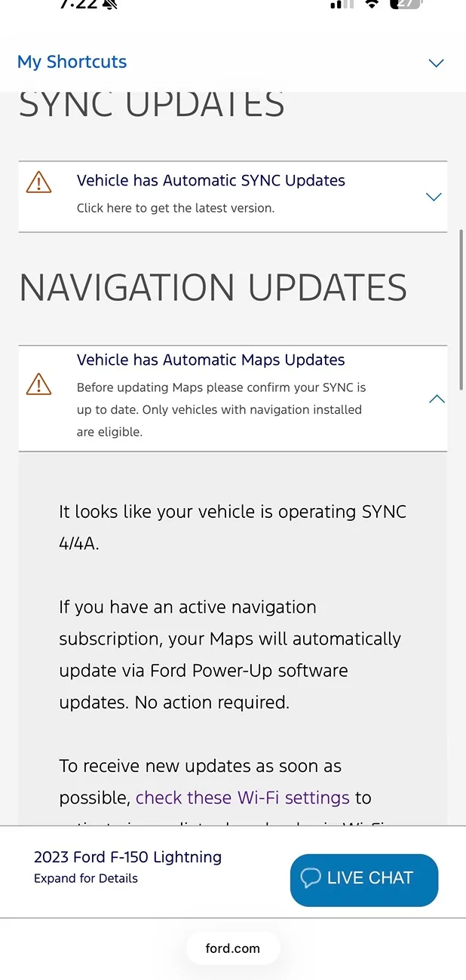Tap the battery indicator in the status bar
Image resolution: width=466 pixels, height=980 pixels.
[405, 5]
